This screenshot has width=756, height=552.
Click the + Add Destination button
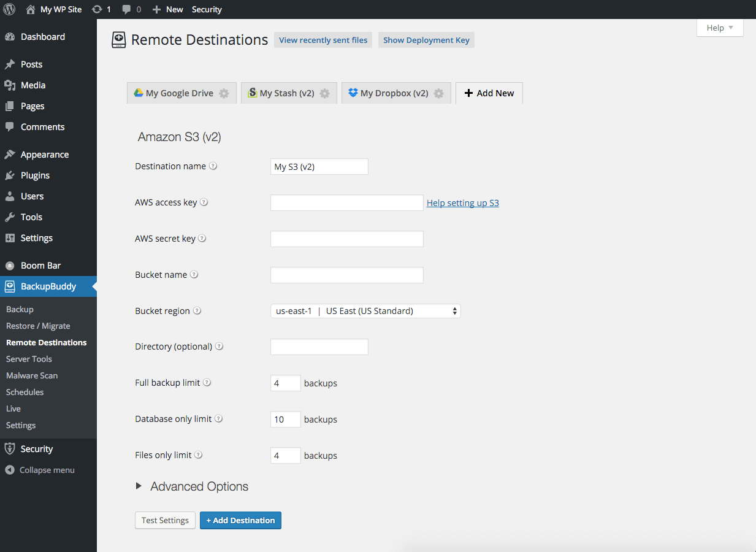pyautogui.click(x=240, y=520)
